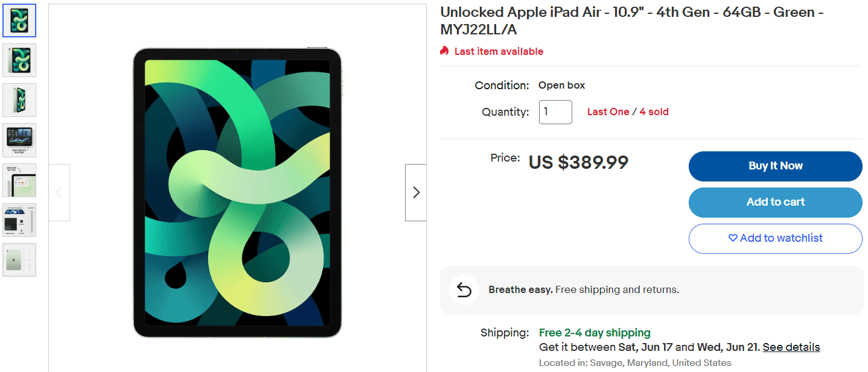Click the Buy It Now button
868x372 pixels.
pyautogui.click(x=775, y=166)
